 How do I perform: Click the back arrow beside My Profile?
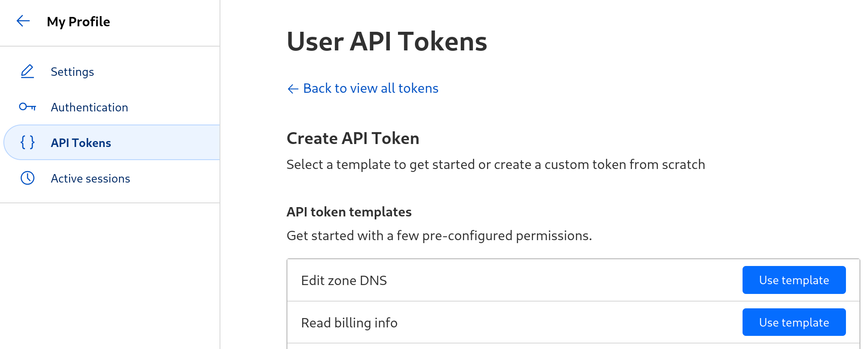click(x=23, y=21)
